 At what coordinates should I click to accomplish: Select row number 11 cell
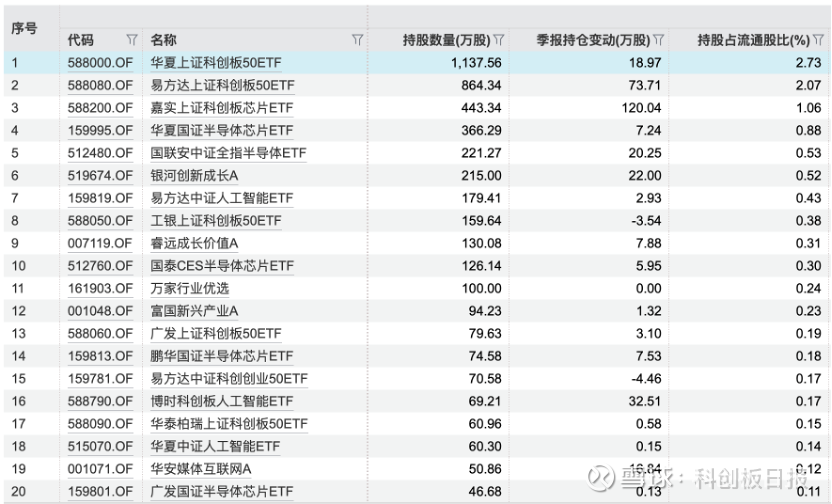pos(18,288)
